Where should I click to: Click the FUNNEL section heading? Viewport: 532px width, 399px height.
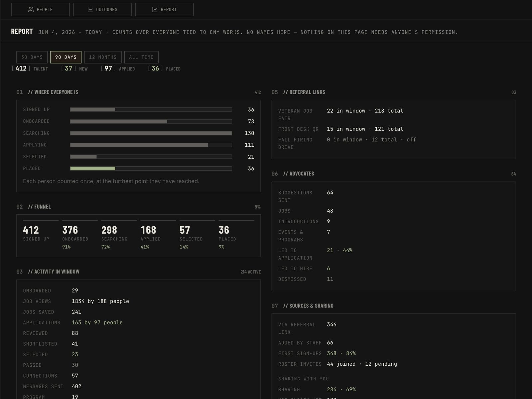click(40, 207)
